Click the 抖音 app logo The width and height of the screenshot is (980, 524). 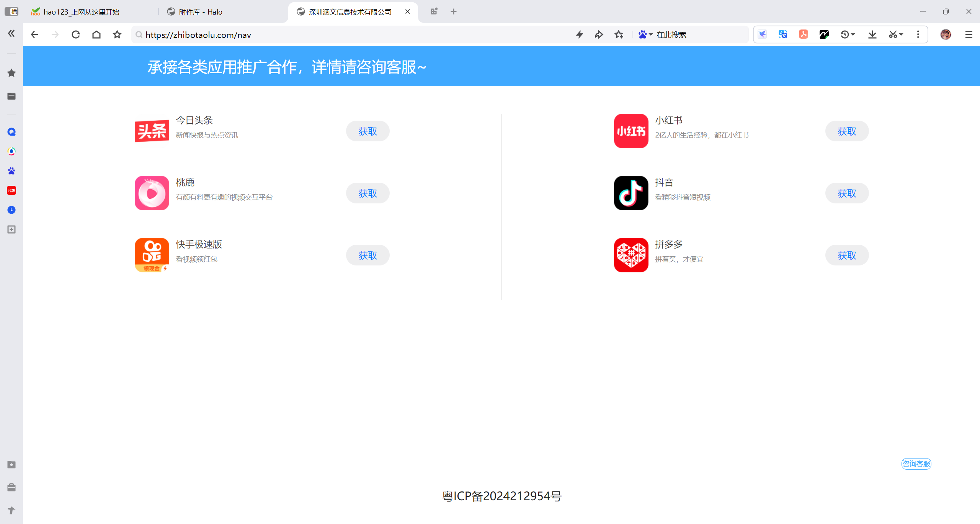pyautogui.click(x=631, y=193)
